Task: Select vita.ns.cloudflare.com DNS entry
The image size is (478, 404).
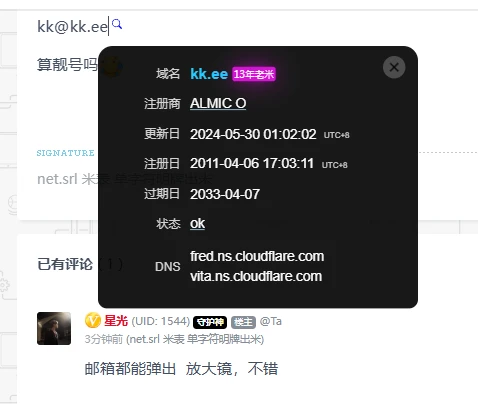Action: 256,276
